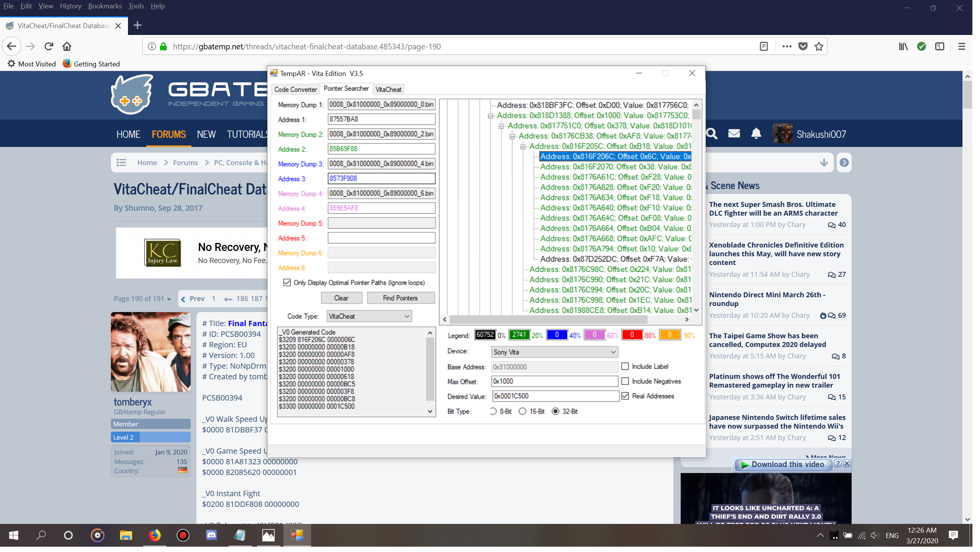Click into the Address 1 field
Screen dimensions: 980x552
[381, 120]
